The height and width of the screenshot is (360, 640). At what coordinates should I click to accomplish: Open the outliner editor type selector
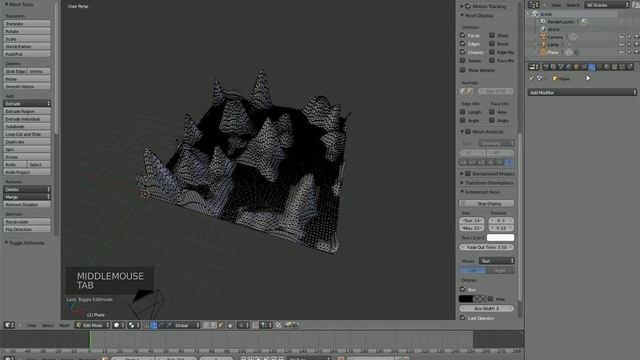tap(533, 5)
